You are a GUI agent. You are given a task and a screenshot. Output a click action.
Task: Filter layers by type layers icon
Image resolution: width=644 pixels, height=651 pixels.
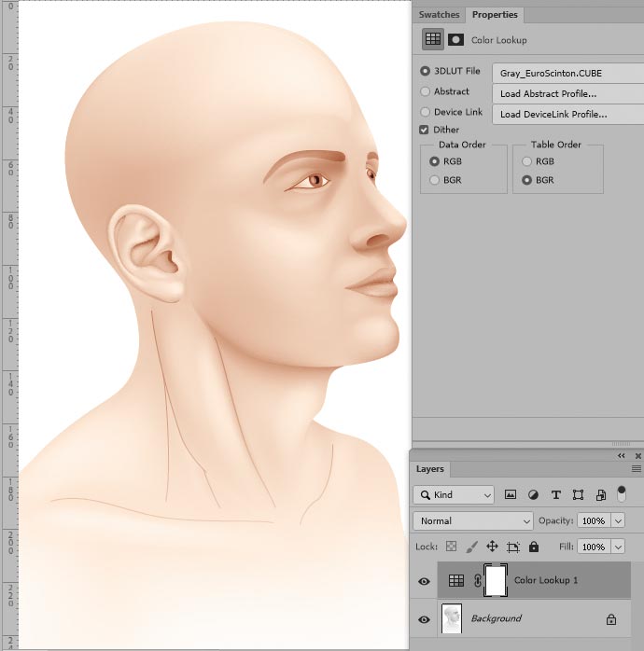tap(556, 495)
